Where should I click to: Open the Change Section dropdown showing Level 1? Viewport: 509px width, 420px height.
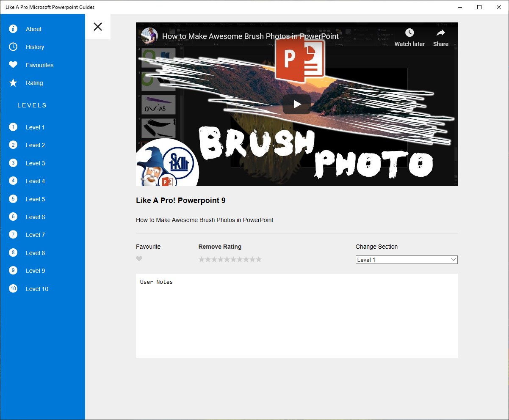[x=407, y=260]
